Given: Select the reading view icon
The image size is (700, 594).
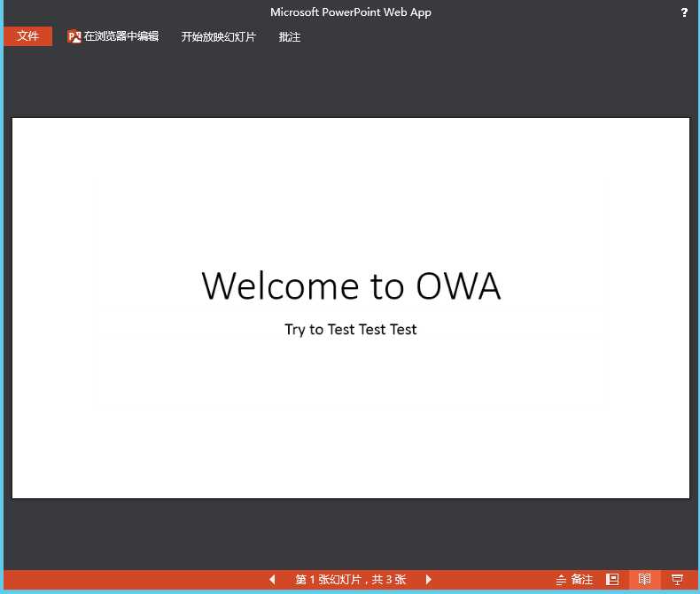Looking at the screenshot, I should (x=644, y=580).
